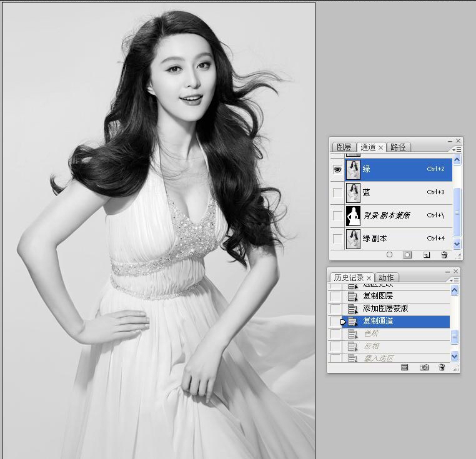The height and width of the screenshot is (459, 476).
Task: Delete current history state trash icon
Action: (442, 368)
